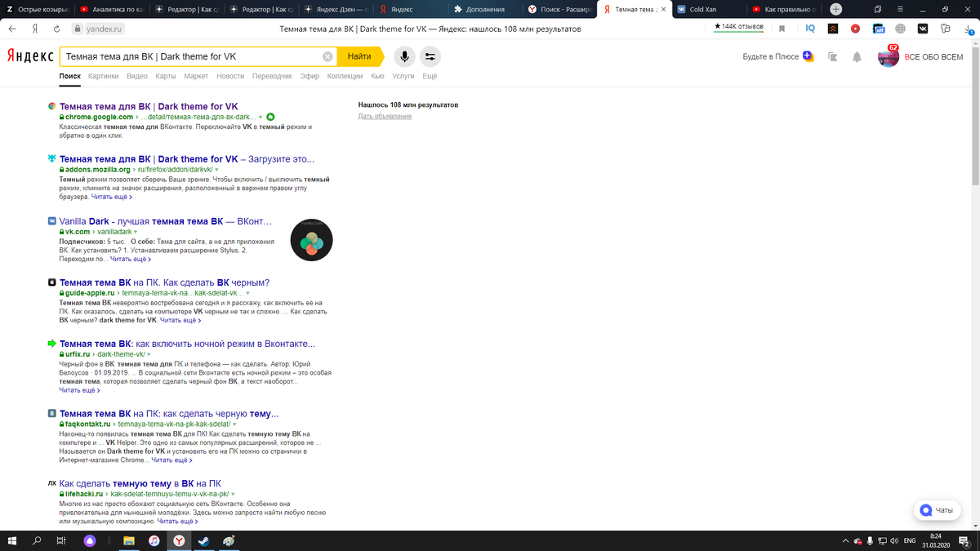Open Windows Start menu
Screen dimensions: 980x551
pos(12,540)
